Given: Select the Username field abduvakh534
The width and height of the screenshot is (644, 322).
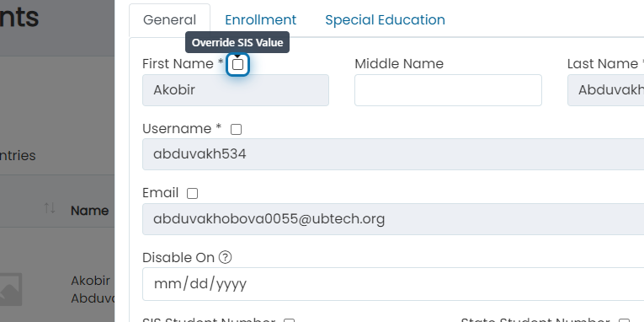Looking at the screenshot, I should click(393, 154).
